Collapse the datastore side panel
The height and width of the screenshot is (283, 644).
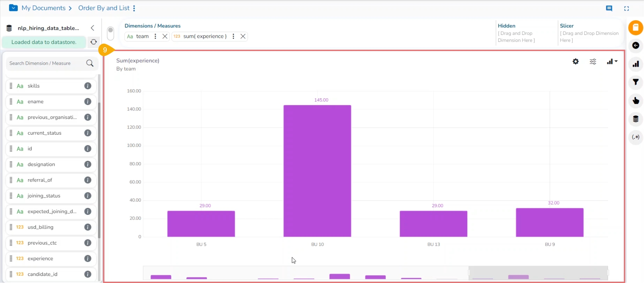pyautogui.click(x=93, y=28)
